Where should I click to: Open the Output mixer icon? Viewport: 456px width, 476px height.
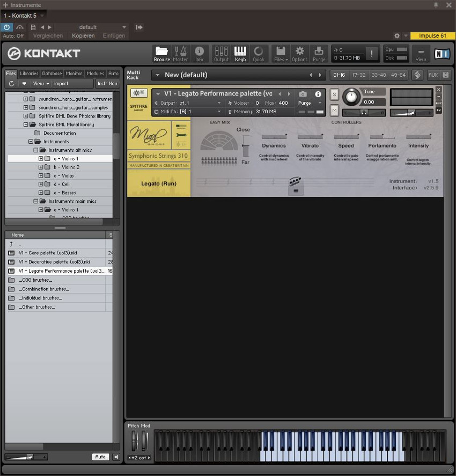click(x=221, y=54)
